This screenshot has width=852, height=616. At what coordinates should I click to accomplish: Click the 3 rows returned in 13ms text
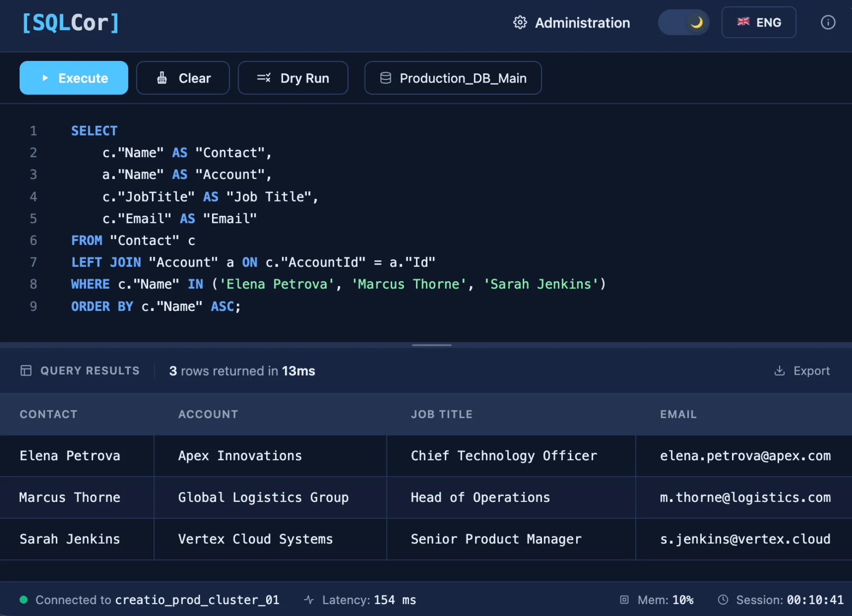[x=242, y=371]
